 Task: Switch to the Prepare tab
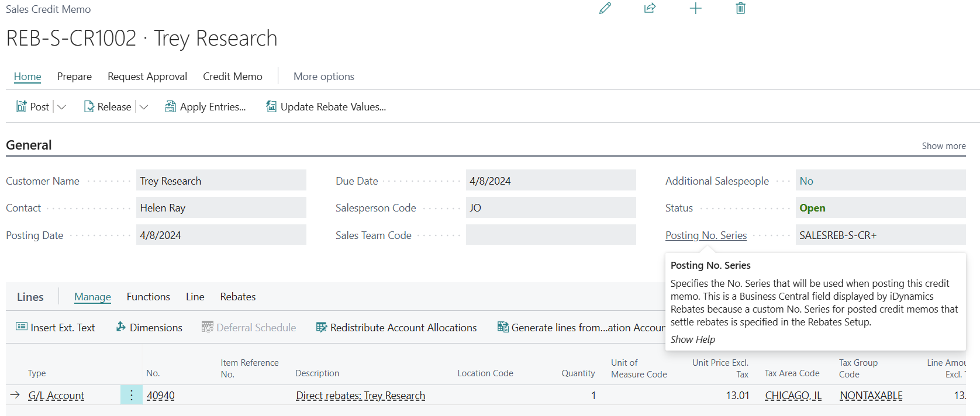pos(74,77)
